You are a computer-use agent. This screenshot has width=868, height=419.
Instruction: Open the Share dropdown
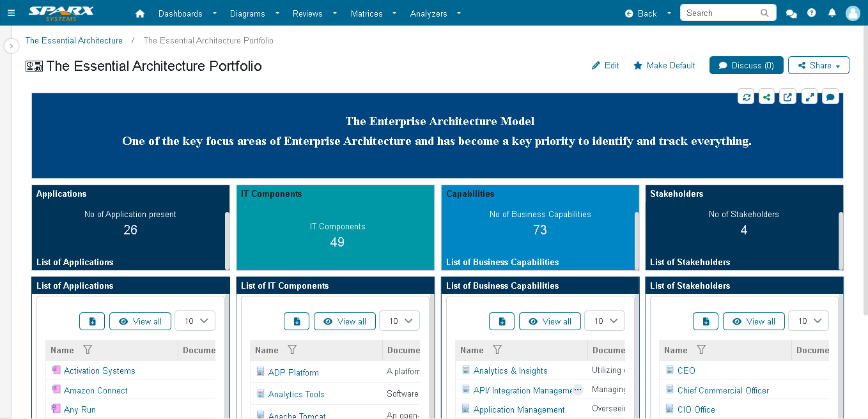(818, 65)
